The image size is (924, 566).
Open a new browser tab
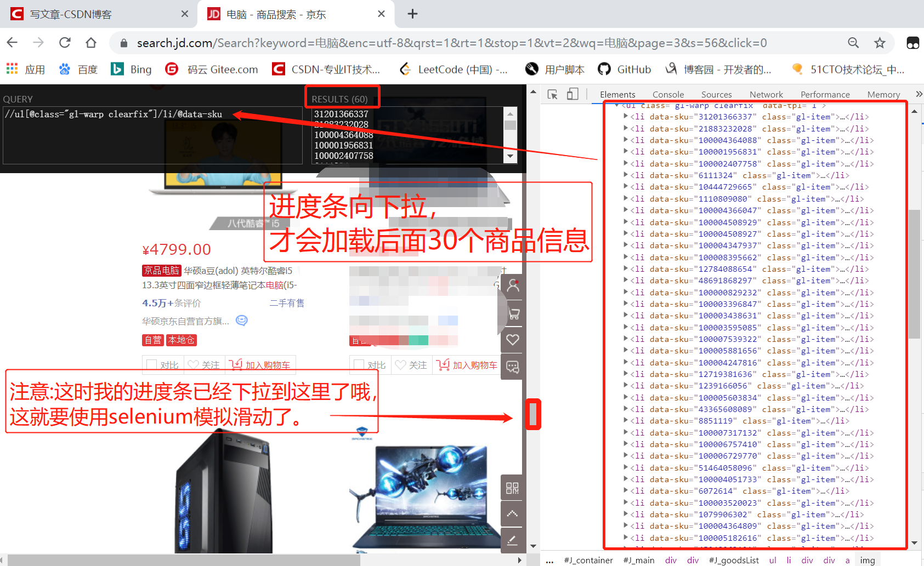pos(413,14)
